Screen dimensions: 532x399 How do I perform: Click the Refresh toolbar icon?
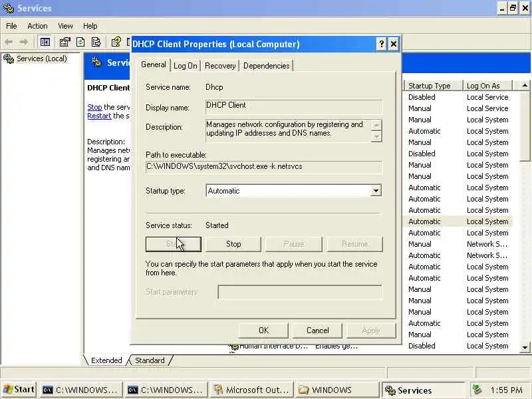pyautogui.click(x=80, y=42)
